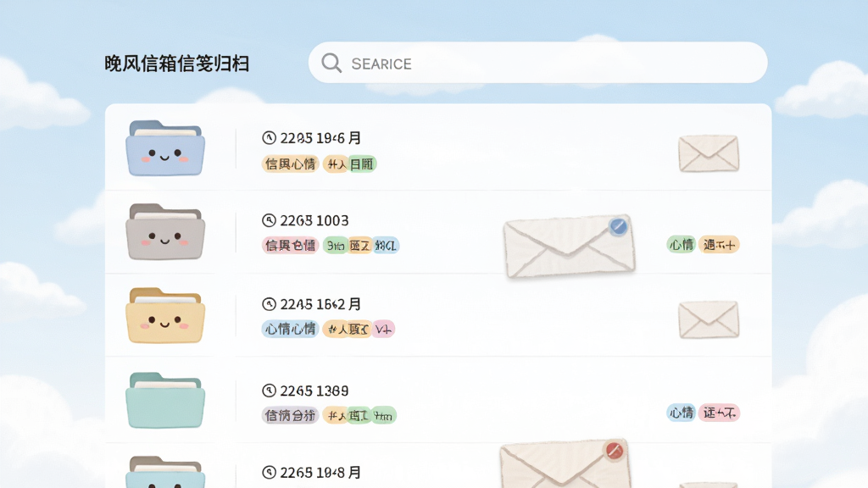Screen dimensions: 868x488
Task: Open the yellow smiling folder icon
Action: coord(165,315)
